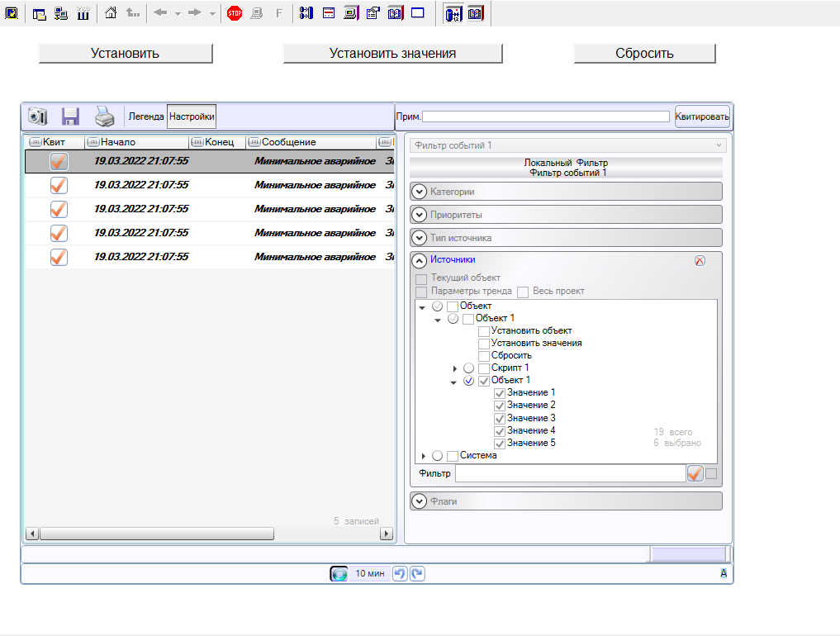
Task: Click the printer icon in event panel
Action: click(x=104, y=116)
